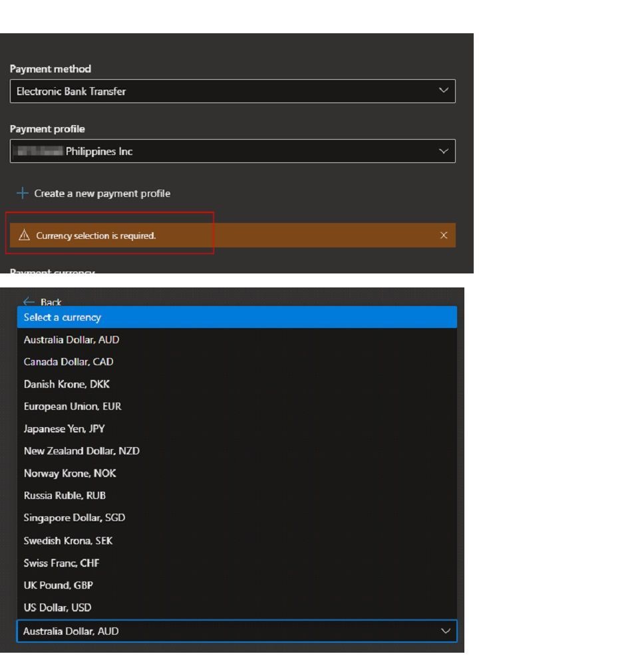Screen dimensions: 644x668
Task: Choose Australia Dollar, AUD from the list
Action: pyautogui.click(x=237, y=339)
